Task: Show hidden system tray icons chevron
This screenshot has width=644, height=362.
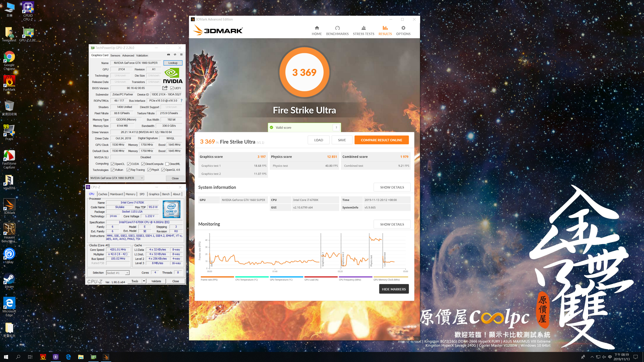Action: [592, 357]
